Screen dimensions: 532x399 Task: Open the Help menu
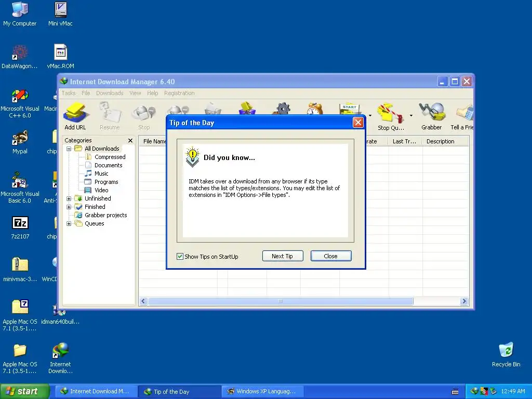(152, 93)
